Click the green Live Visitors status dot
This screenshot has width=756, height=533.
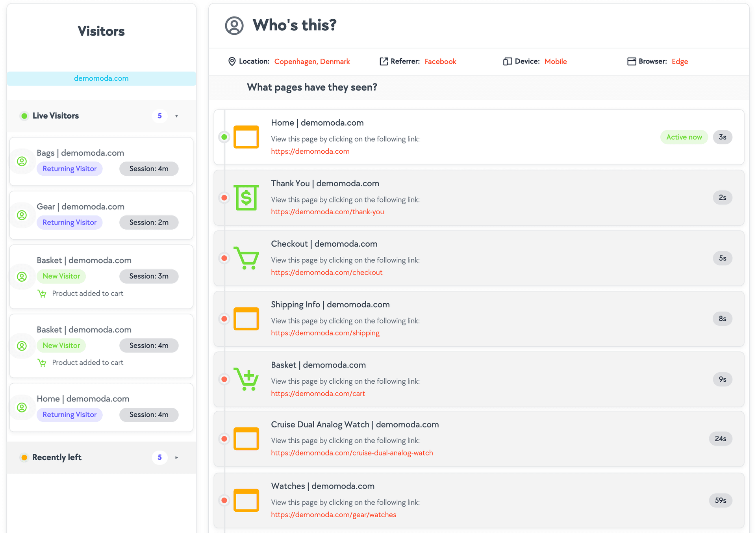(x=24, y=116)
